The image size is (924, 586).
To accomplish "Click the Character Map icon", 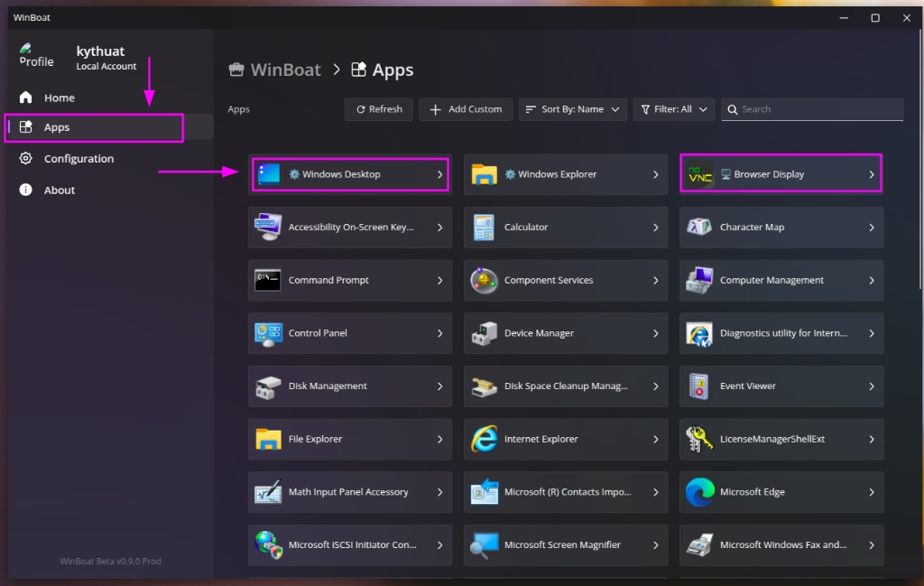I will (x=699, y=227).
